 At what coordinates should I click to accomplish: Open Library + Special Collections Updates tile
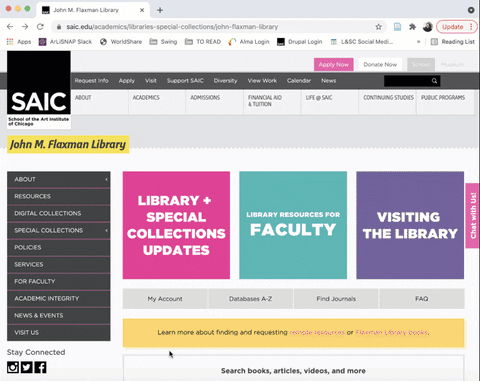[176, 225]
